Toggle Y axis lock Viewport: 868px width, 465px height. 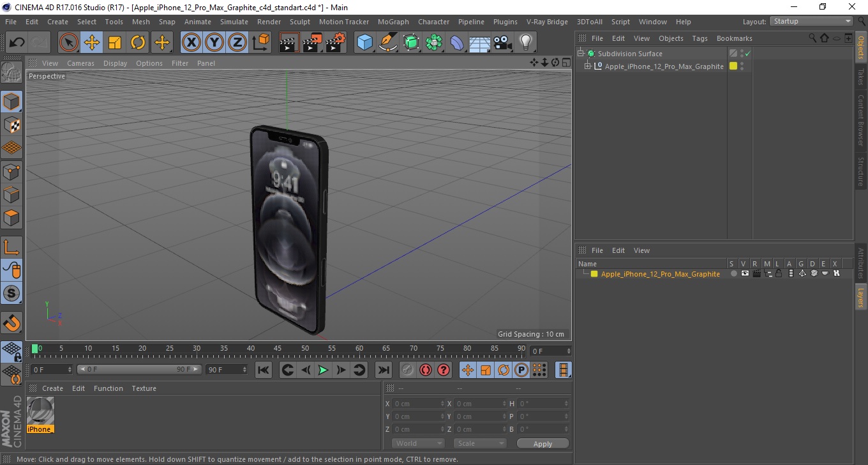(x=214, y=43)
